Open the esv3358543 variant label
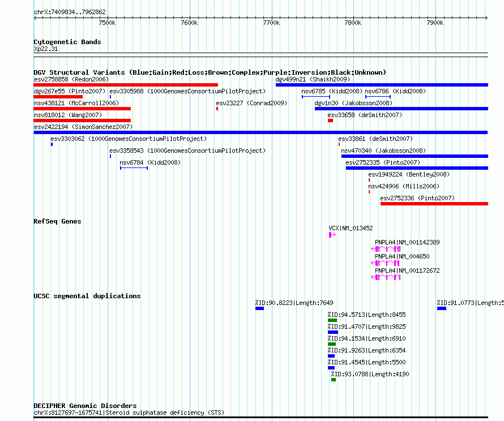 (x=187, y=151)
